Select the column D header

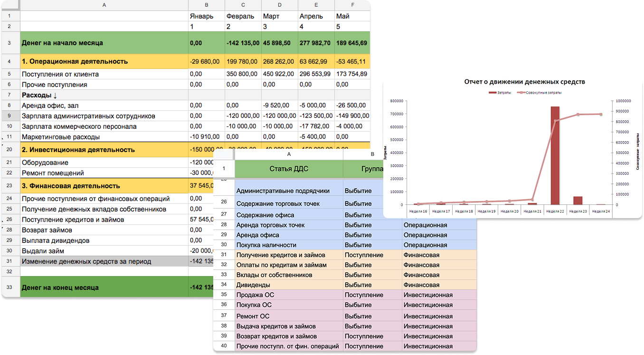(279, 5)
